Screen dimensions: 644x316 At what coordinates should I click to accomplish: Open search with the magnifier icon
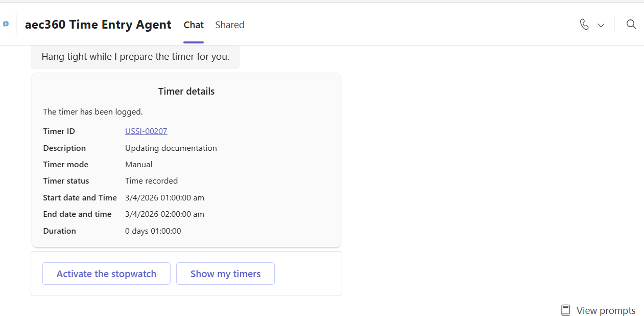pyautogui.click(x=631, y=25)
